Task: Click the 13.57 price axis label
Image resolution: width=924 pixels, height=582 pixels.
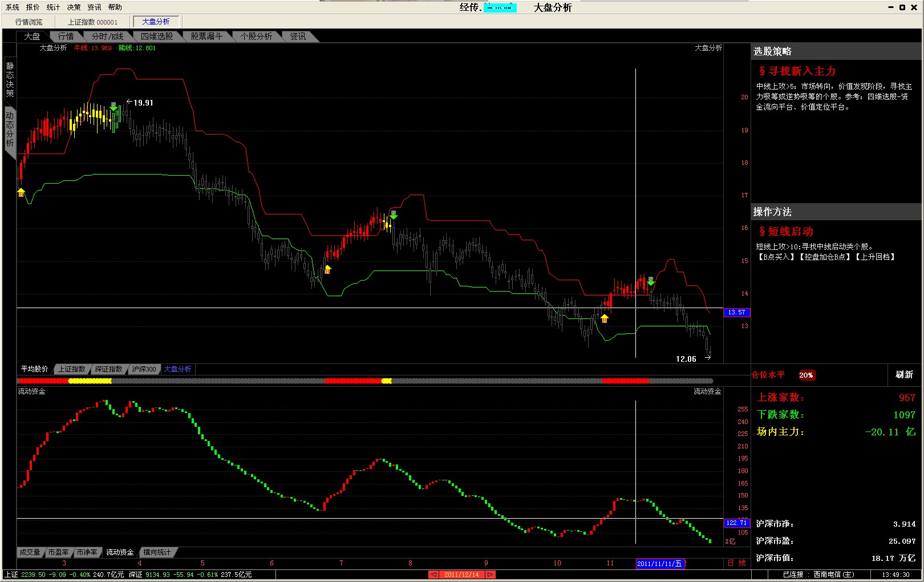Action: click(x=737, y=313)
